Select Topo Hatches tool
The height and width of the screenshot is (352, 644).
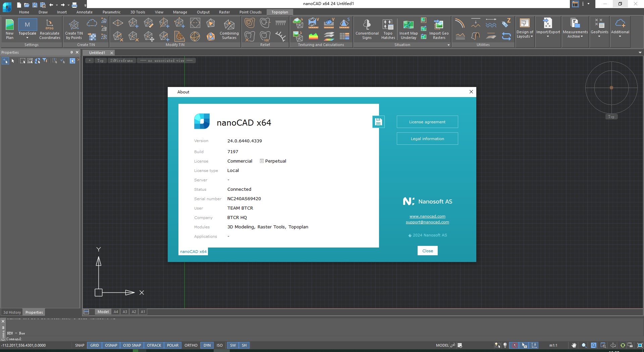pyautogui.click(x=388, y=29)
